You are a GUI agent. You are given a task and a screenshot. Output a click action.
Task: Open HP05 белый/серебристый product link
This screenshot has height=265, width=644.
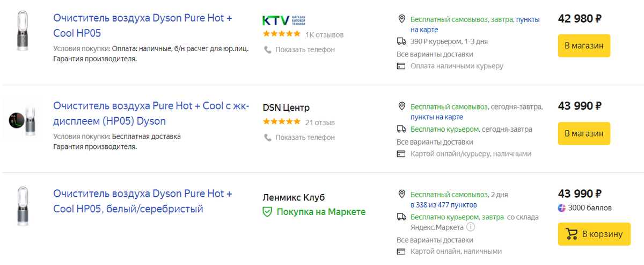(143, 202)
